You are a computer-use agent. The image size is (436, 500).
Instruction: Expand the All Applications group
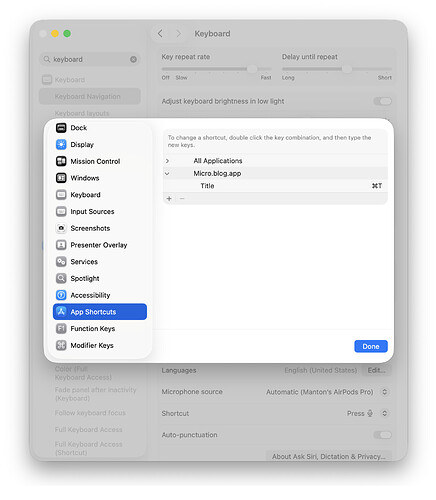click(167, 161)
